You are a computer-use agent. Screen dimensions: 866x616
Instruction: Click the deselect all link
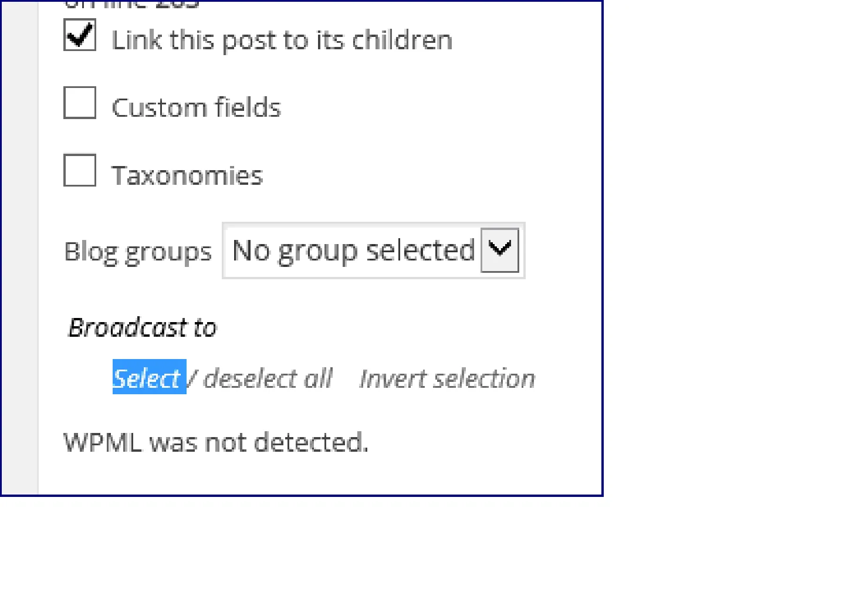pyautogui.click(x=268, y=378)
